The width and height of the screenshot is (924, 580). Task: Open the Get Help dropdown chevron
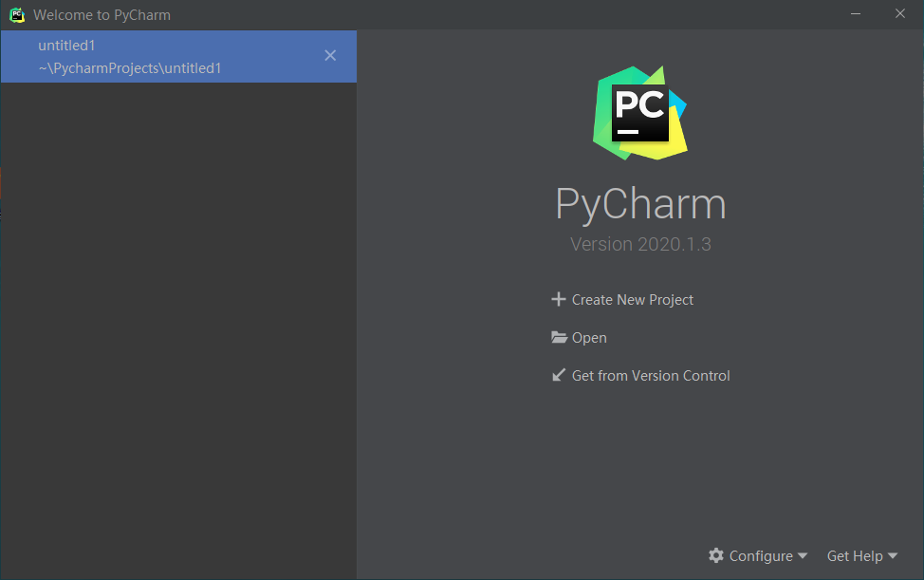pos(893,555)
